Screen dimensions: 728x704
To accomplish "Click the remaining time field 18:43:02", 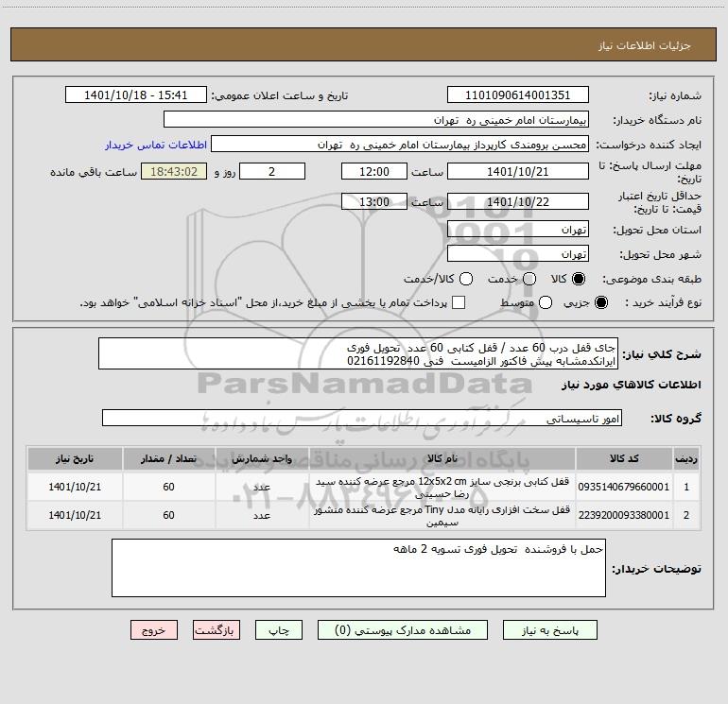I will 174,171.
